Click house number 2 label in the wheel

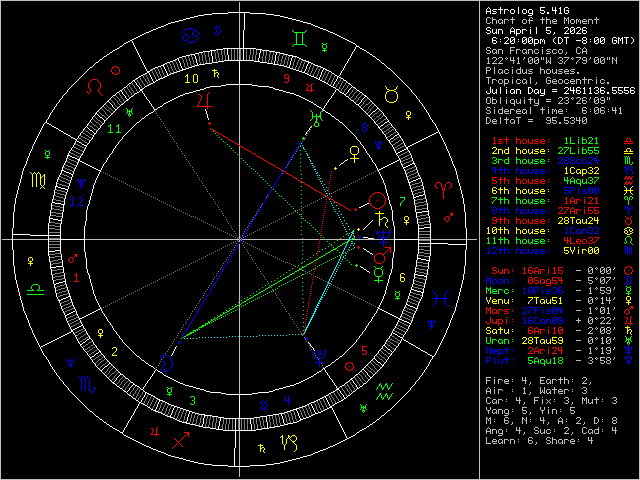[x=115, y=352]
